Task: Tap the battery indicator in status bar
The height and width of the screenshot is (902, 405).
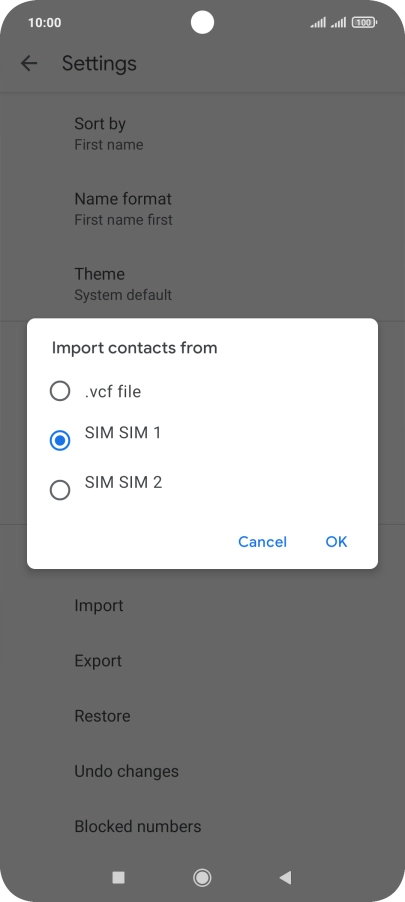Action: coord(364,22)
